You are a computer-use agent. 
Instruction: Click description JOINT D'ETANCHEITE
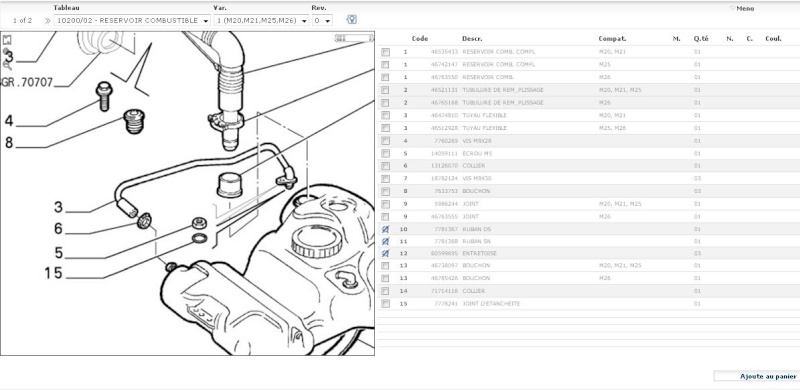coord(491,304)
